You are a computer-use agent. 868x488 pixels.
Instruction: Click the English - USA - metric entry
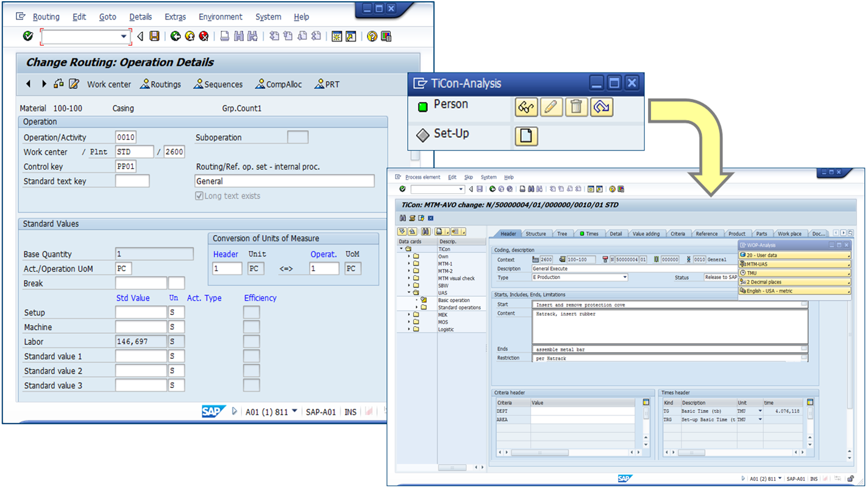[794, 291]
